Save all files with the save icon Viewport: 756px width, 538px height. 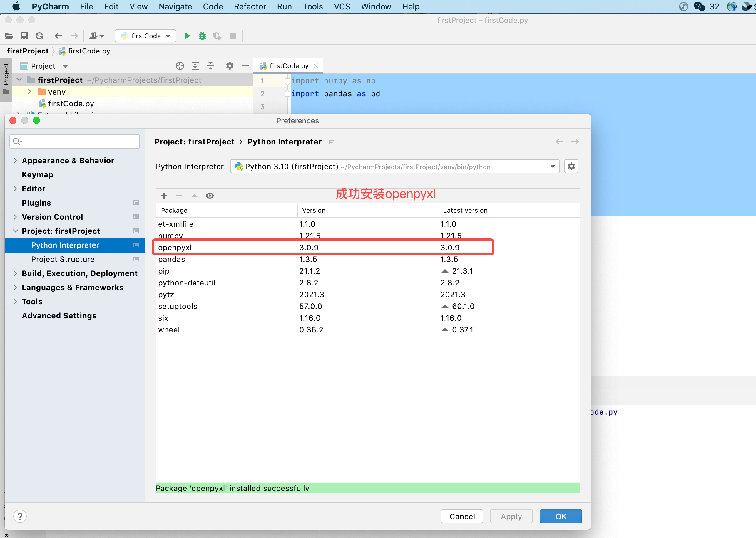click(24, 36)
